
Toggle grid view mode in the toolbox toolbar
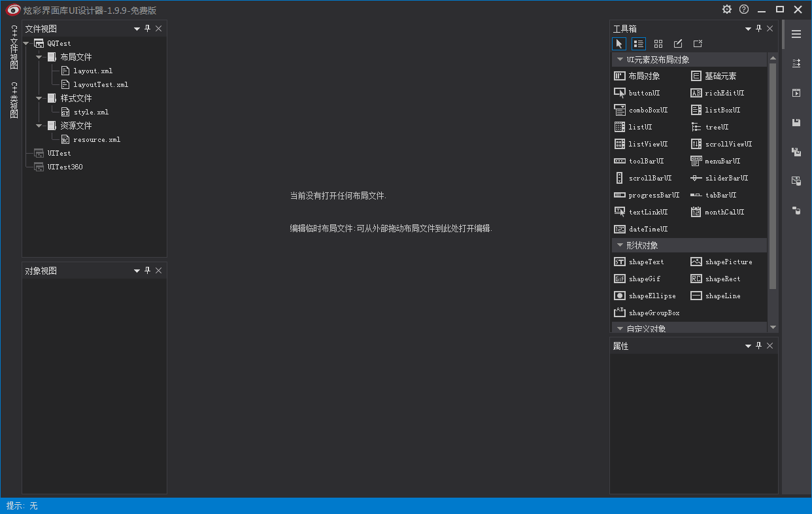click(658, 43)
